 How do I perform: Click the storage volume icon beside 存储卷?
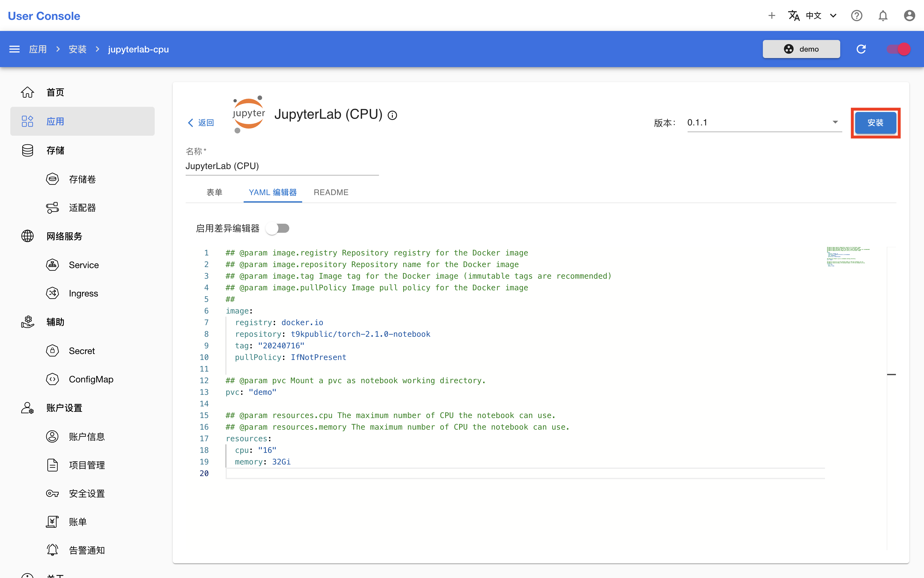(52, 179)
